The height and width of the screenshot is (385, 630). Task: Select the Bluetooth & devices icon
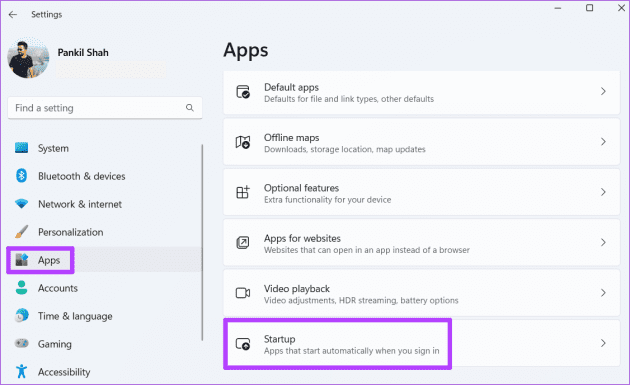click(21, 176)
